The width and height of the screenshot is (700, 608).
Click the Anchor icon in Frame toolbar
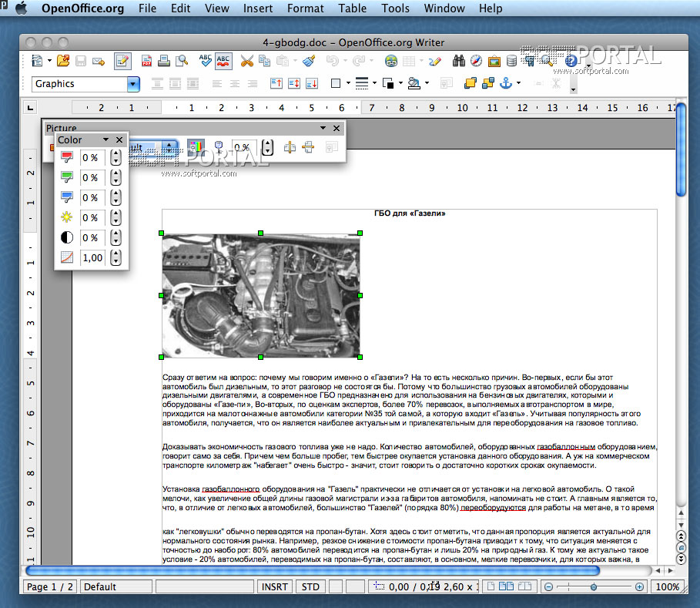(506, 83)
